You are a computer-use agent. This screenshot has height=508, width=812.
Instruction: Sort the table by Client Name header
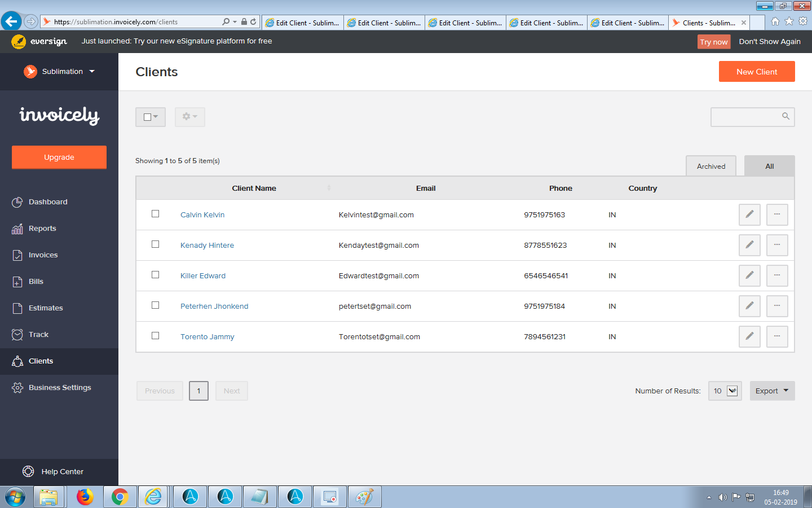tap(254, 189)
